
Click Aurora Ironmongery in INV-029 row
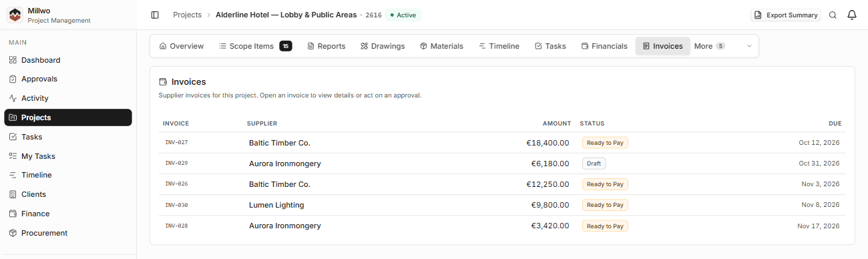[285, 164]
